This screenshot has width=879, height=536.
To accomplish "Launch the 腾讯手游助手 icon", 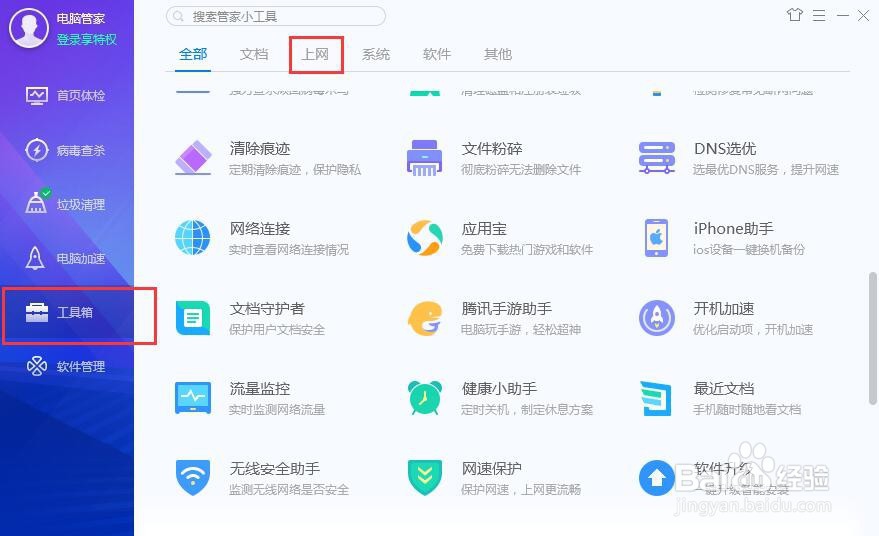I will (x=424, y=318).
